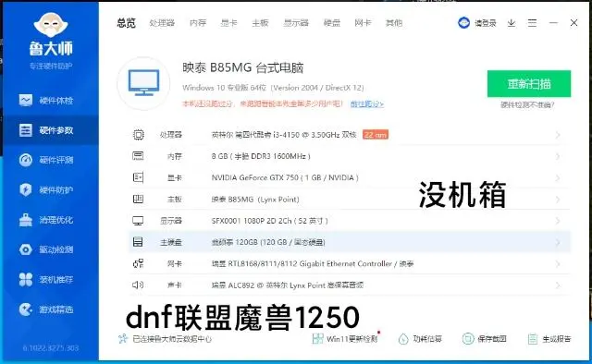Open 清理优化 cleanup section
Image resolution: width=592 pixels, height=364 pixels.
tap(46, 220)
